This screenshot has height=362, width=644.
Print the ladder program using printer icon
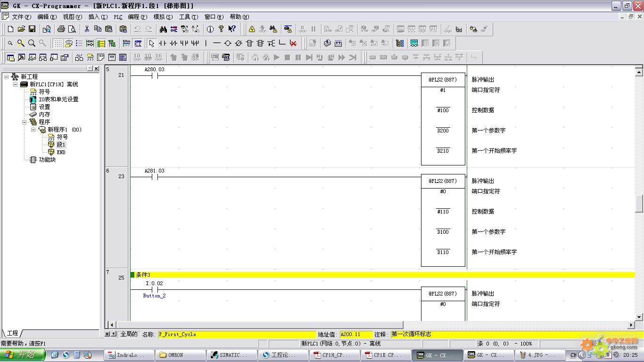coord(61,29)
